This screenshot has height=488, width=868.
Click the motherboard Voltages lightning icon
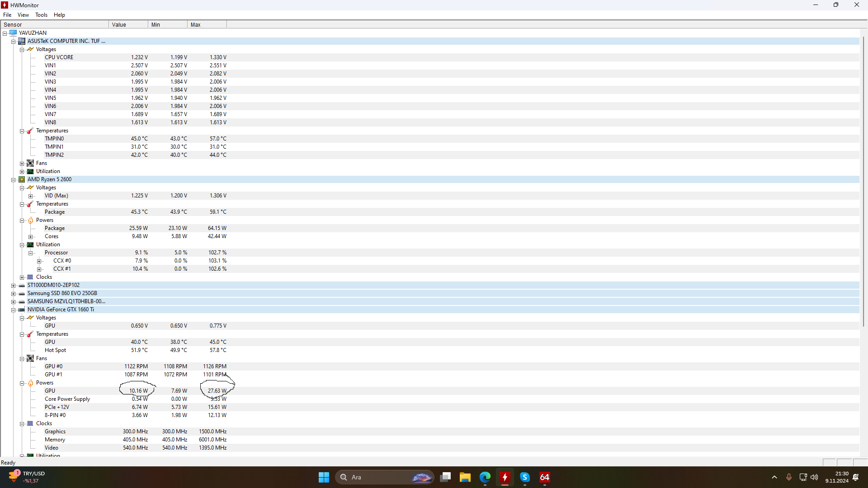[x=30, y=49]
